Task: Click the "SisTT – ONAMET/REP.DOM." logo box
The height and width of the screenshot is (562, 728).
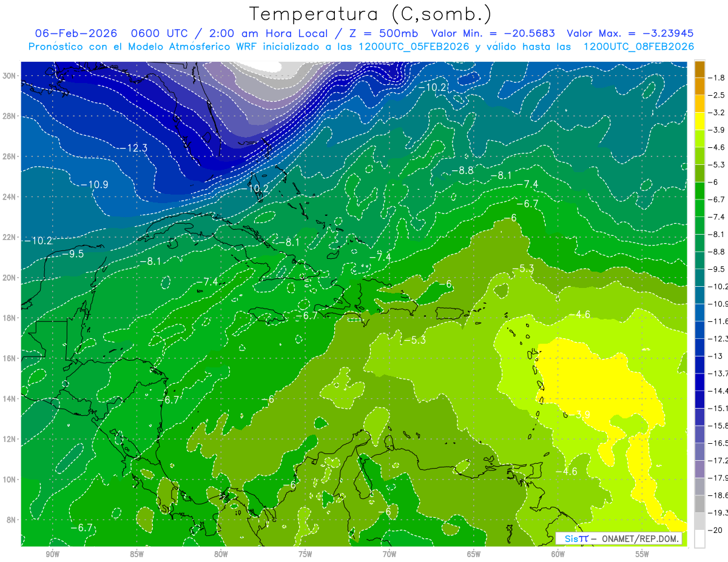Action: click(619, 539)
